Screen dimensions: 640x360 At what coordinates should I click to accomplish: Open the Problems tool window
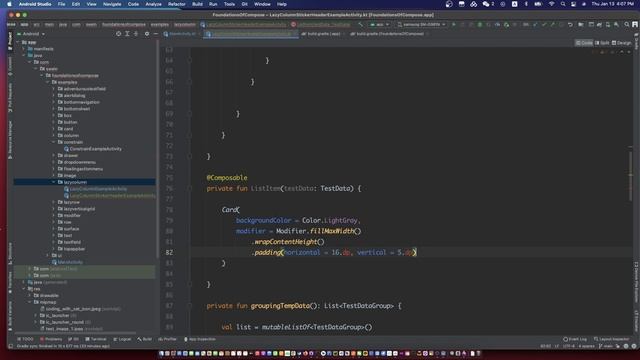51,339
